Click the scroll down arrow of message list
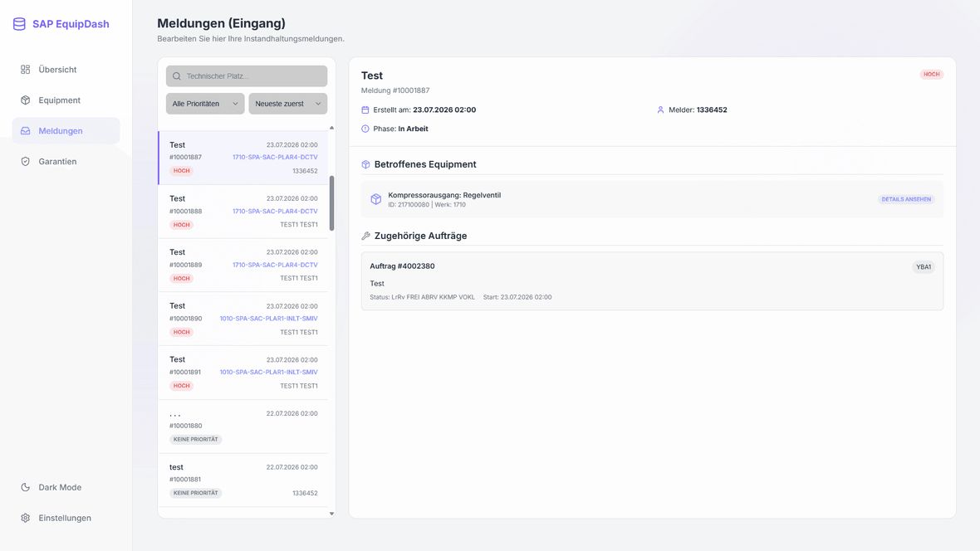Viewport: 980px width, 551px height. (331, 514)
